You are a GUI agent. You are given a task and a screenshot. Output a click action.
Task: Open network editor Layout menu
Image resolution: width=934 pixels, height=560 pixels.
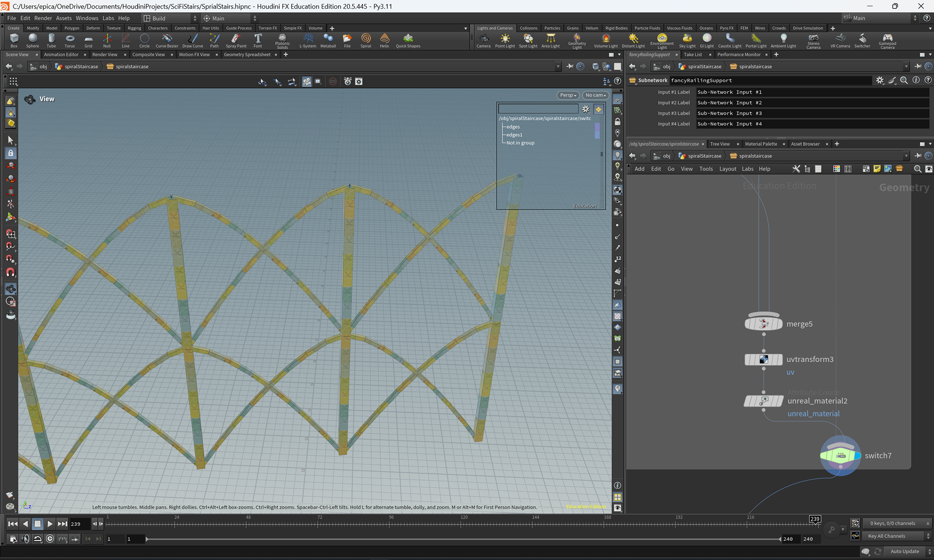(x=728, y=169)
